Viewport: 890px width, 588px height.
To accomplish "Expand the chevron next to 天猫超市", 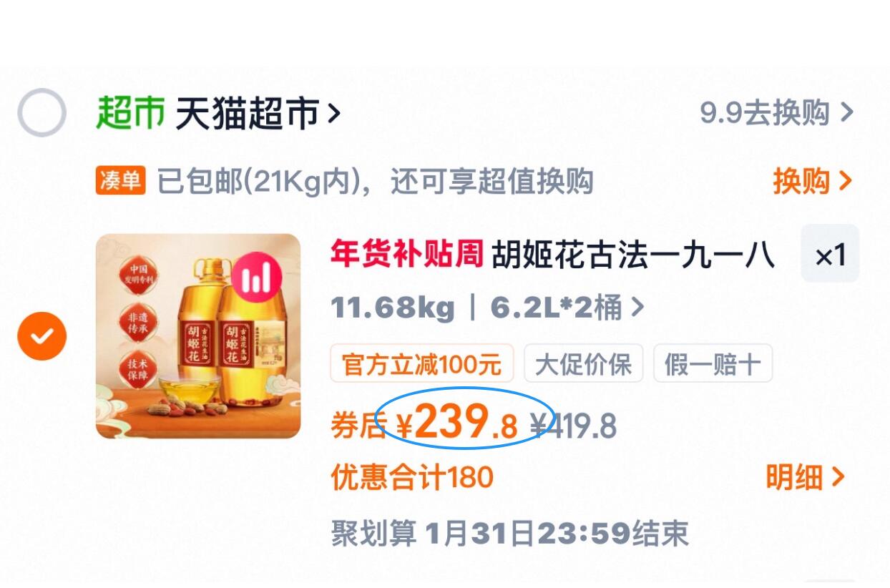I will pyautogui.click(x=333, y=113).
